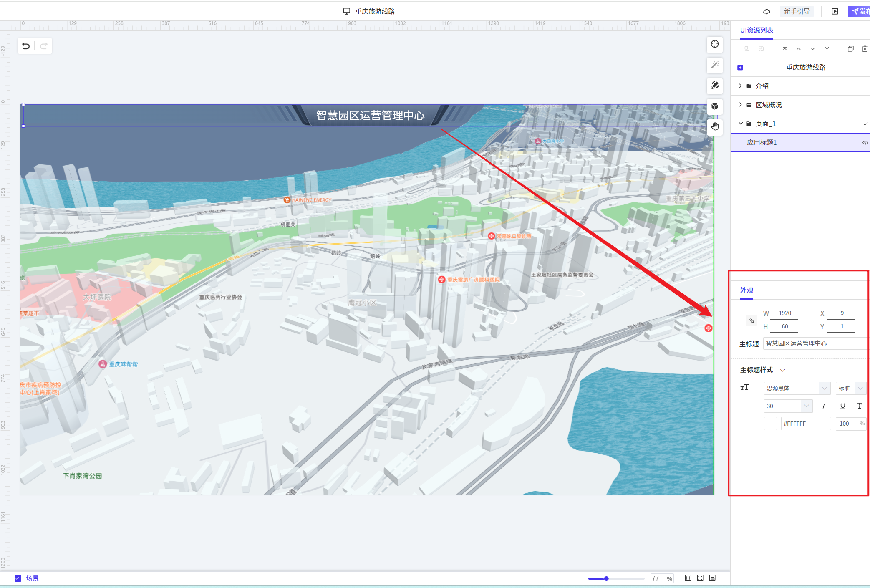Click the split view layout icon
870x588 pixels.
click(x=688, y=578)
